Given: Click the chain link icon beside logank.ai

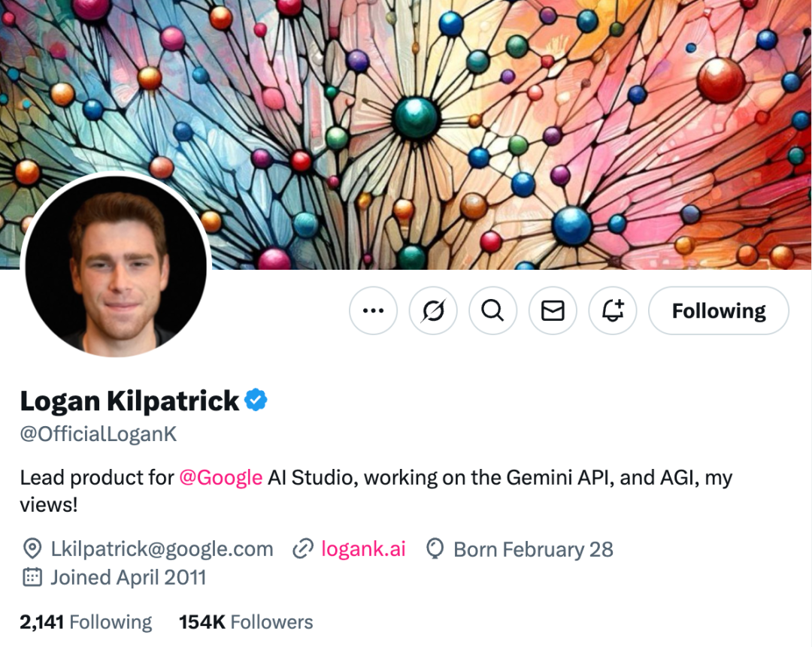Looking at the screenshot, I should pyautogui.click(x=302, y=549).
